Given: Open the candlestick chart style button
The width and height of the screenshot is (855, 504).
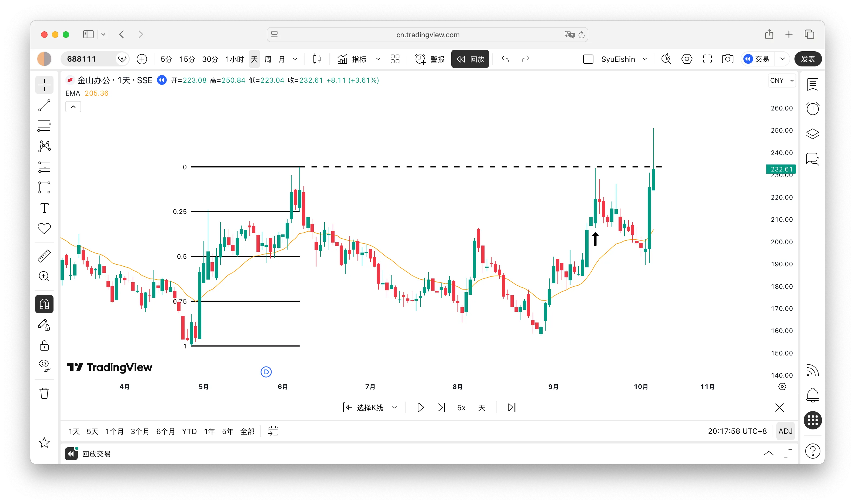Looking at the screenshot, I should pyautogui.click(x=317, y=59).
